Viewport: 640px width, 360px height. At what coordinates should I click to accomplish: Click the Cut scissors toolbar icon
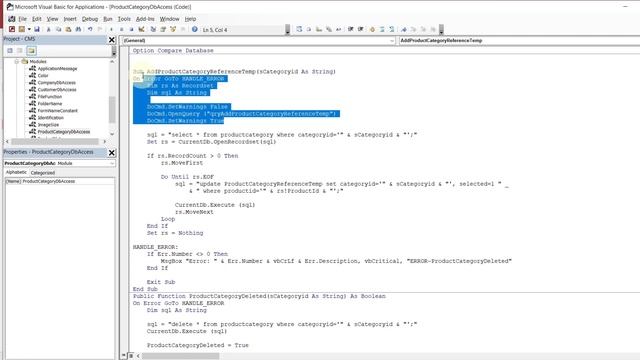point(49,29)
